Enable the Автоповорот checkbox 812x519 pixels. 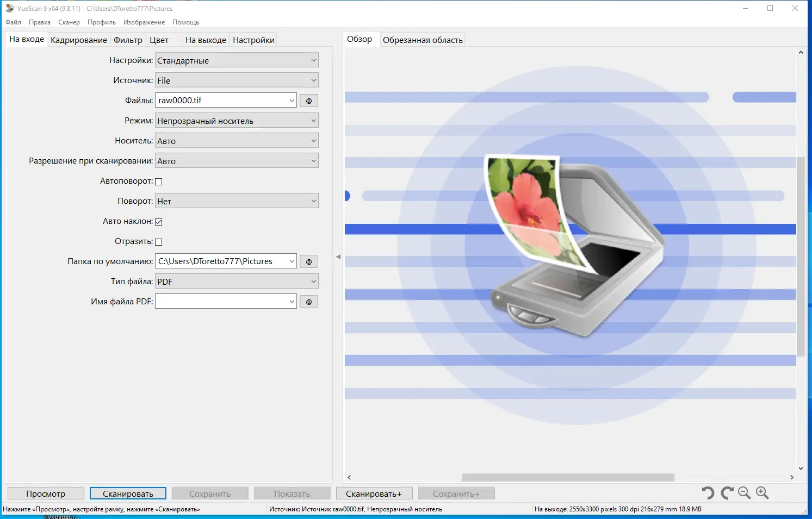[158, 181]
